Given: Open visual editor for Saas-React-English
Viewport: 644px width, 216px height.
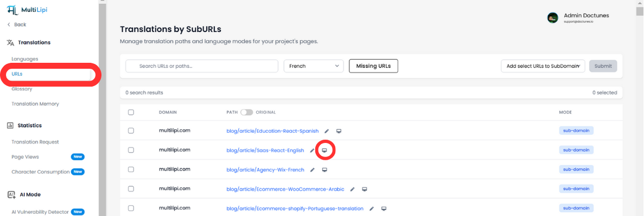Looking at the screenshot, I should point(324,150).
